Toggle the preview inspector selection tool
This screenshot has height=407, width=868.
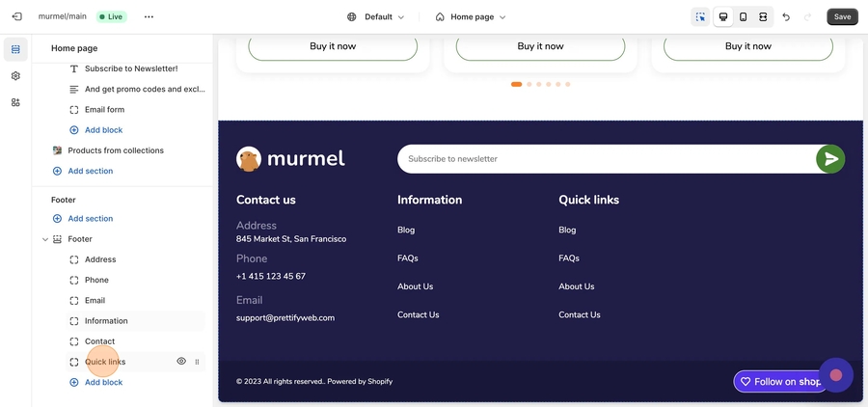[x=700, y=16]
